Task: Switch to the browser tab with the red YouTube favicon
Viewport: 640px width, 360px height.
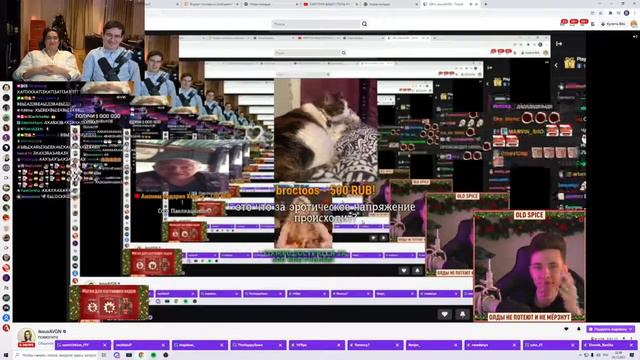Action: (330, 4)
